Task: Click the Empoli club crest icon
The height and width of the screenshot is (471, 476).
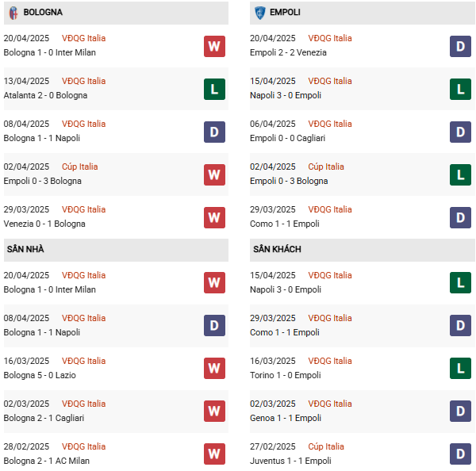Action: click(259, 13)
